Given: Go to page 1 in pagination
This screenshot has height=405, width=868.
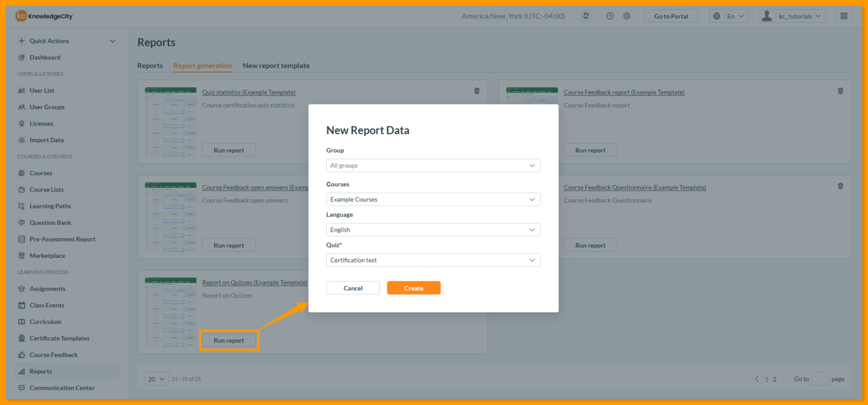Looking at the screenshot, I should (767, 379).
